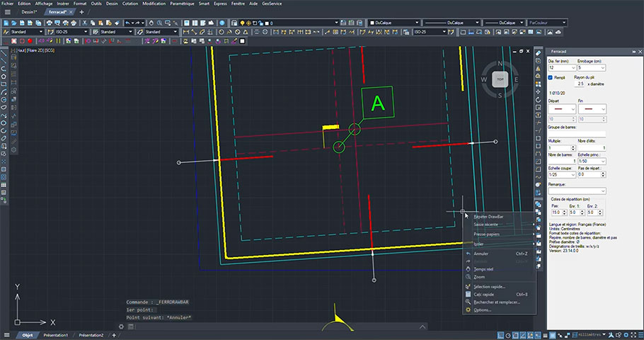Open the Dia. fer (mm) dropdown
This screenshot has height=340, width=644.
pos(562,68)
